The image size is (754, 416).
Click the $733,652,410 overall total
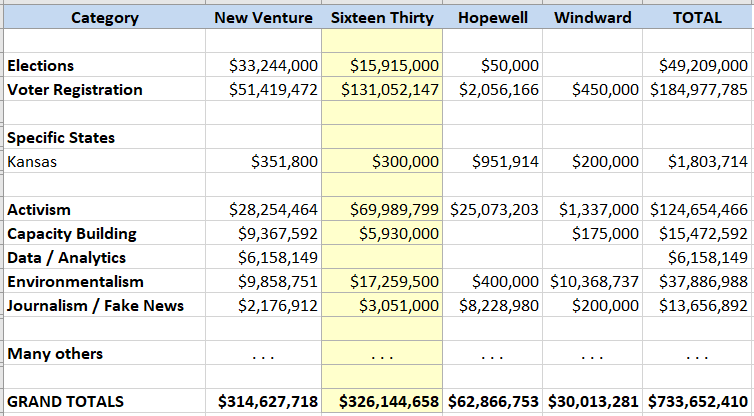698,402
